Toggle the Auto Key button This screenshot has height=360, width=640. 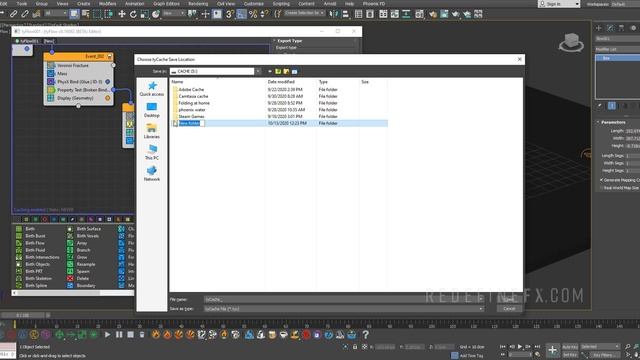coord(570,347)
